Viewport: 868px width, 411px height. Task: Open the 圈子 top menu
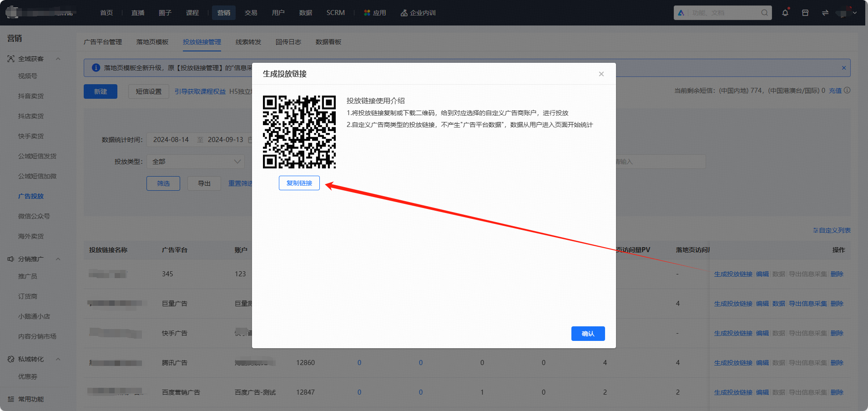click(x=165, y=13)
